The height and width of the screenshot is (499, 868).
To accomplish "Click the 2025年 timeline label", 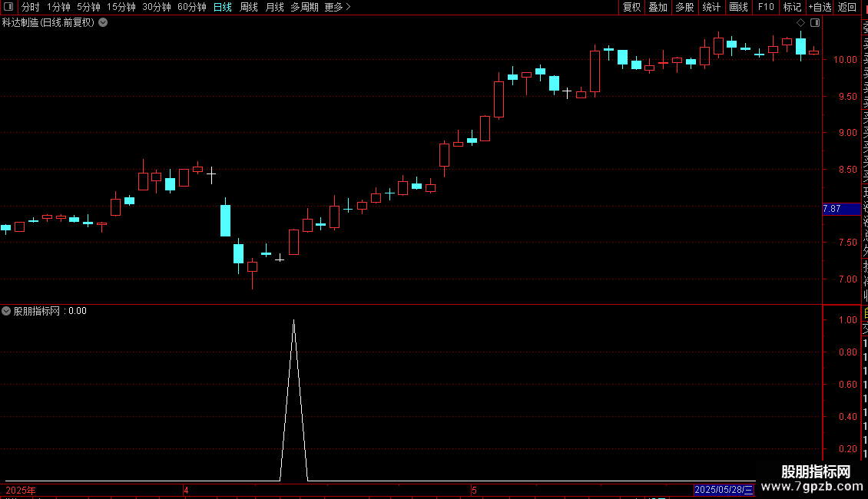I will (21, 490).
